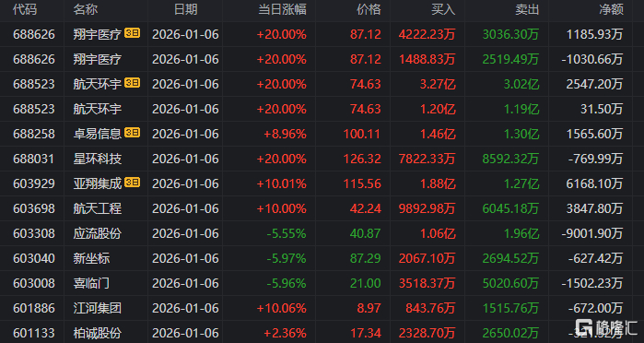Open stock 江河集团 by name
The image size is (644, 343).
(98, 308)
